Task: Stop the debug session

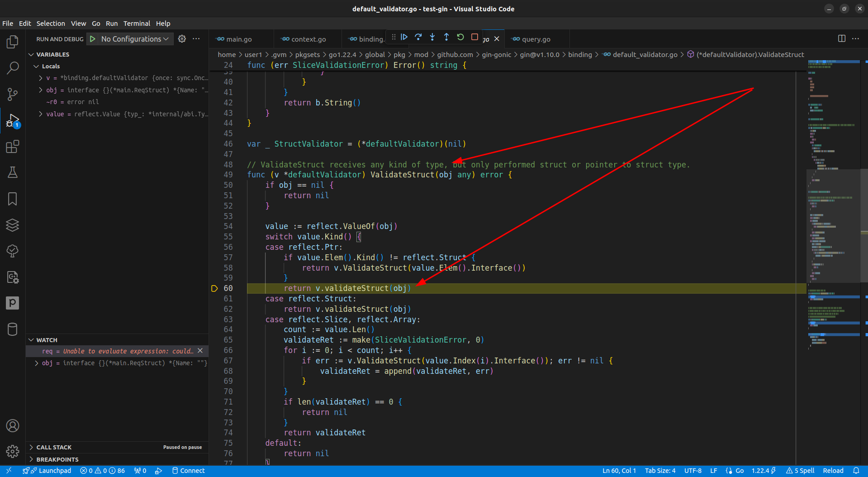Action: 474,37
